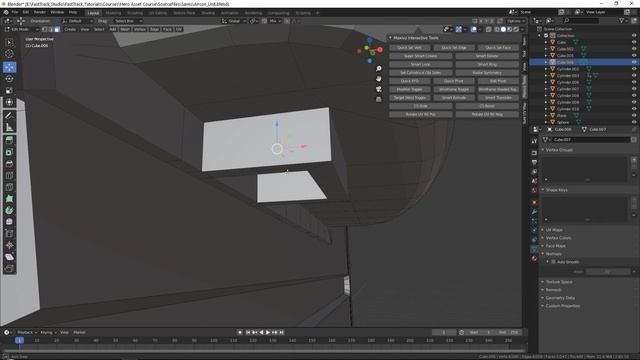Select the Bevel tool
The image size is (640, 360).
click(x=9, y=164)
